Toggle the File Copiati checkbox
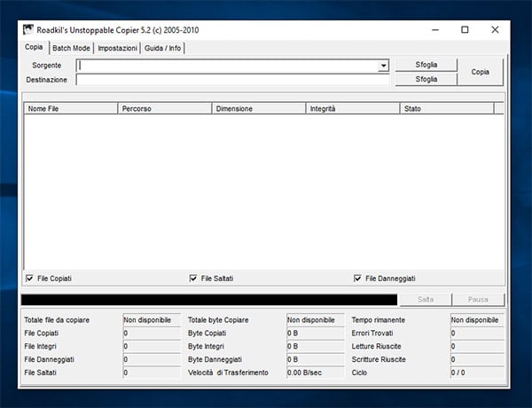The image size is (532, 408). [x=29, y=279]
